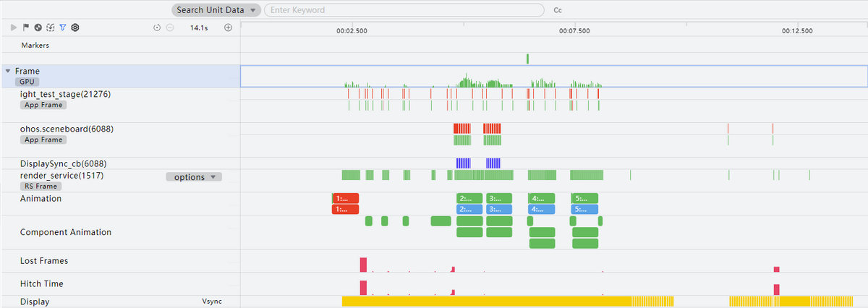Image resolution: width=868 pixels, height=308 pixels.
Task: Toggle the blue filter funnel icon
Action: (x=62, y=27)
